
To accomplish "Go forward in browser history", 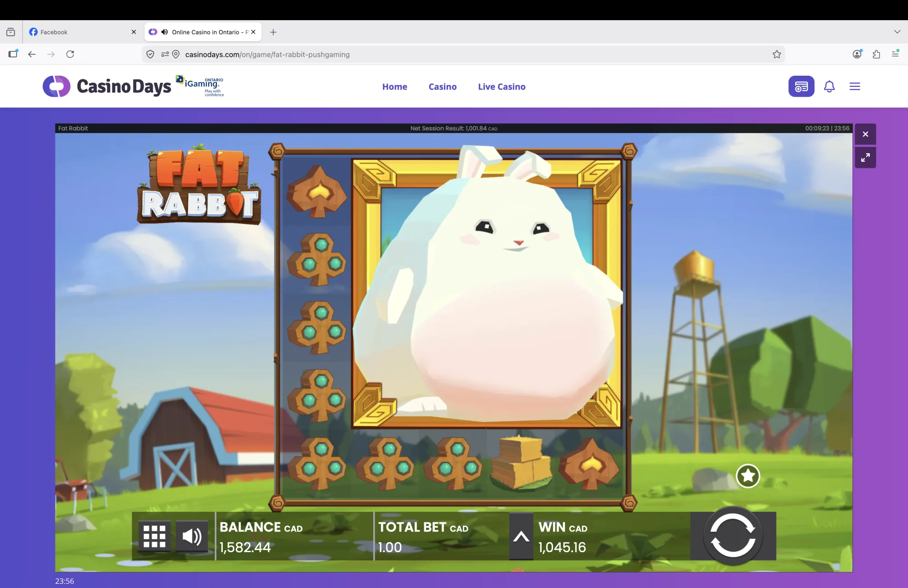I will click(x=51, y=54).
